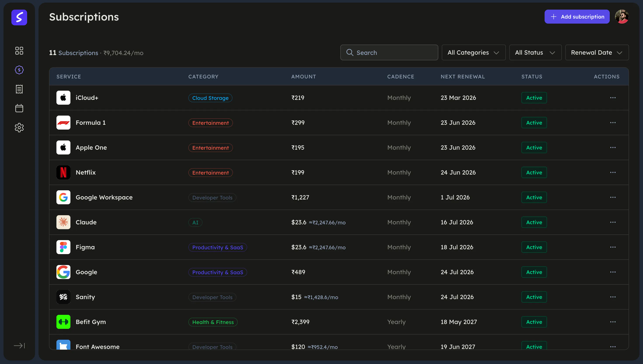Expand the sidebar with arrow icon
Image resolution: width=643 pixels, height=364 pixels.
tap(19, 345)
